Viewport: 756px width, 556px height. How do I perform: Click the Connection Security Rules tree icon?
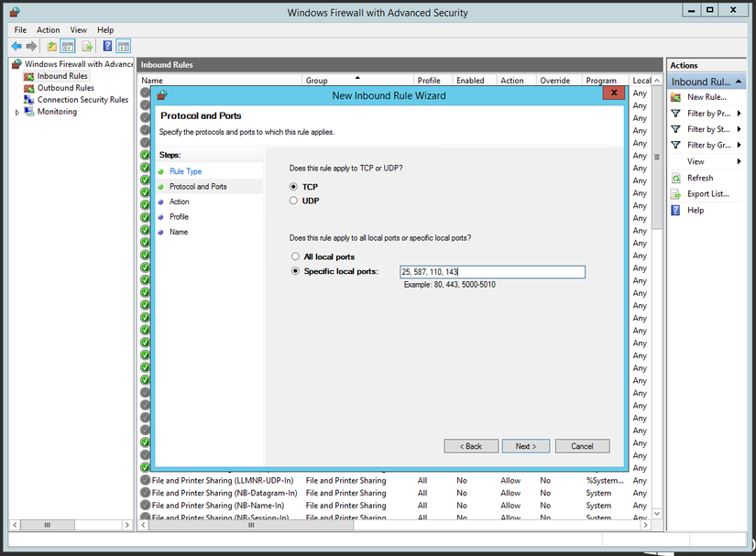pyautogui.click(x=29, y=100)
